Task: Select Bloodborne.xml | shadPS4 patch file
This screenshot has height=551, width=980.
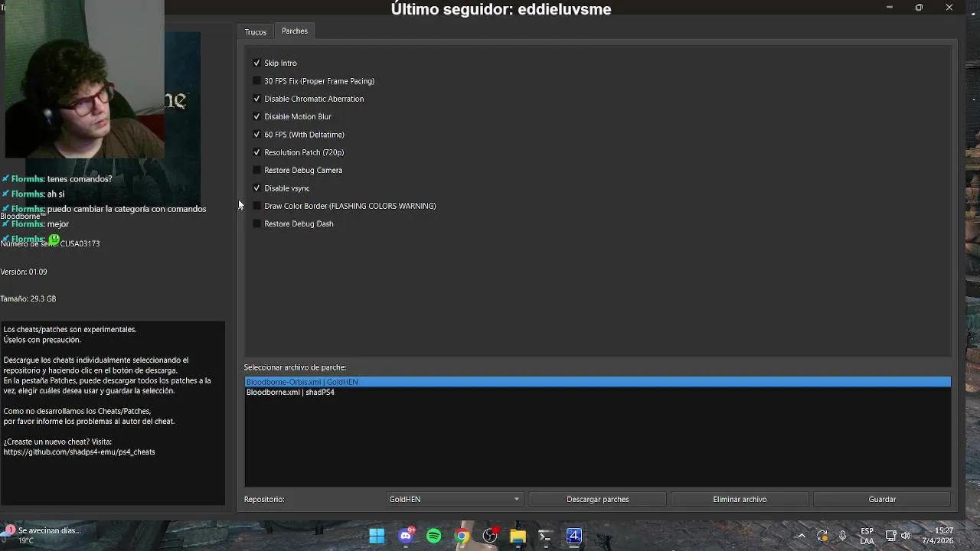Action: point(597,392)
